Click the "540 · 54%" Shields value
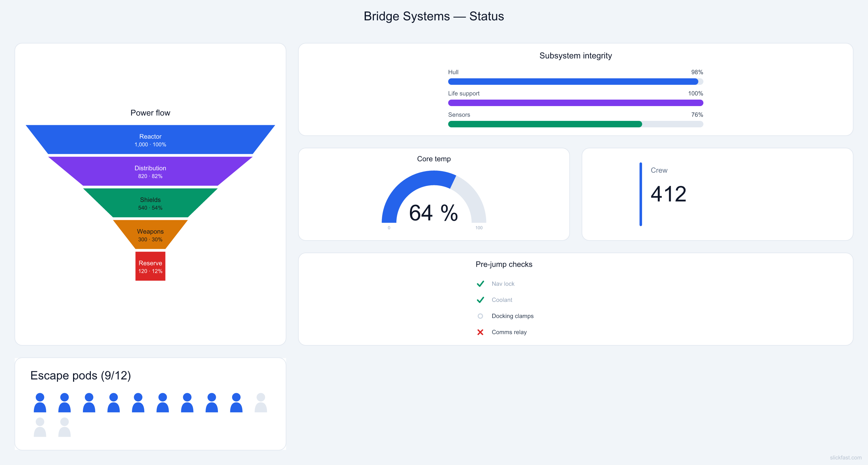 (150, 208)
